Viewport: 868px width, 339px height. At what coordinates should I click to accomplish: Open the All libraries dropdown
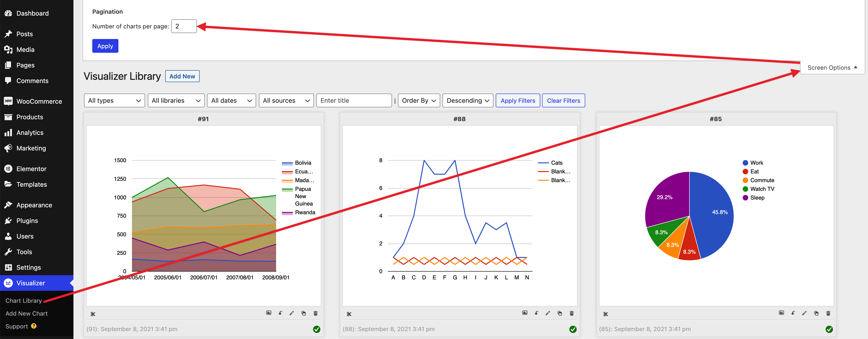pyautogui.click(x=176, y=100)
